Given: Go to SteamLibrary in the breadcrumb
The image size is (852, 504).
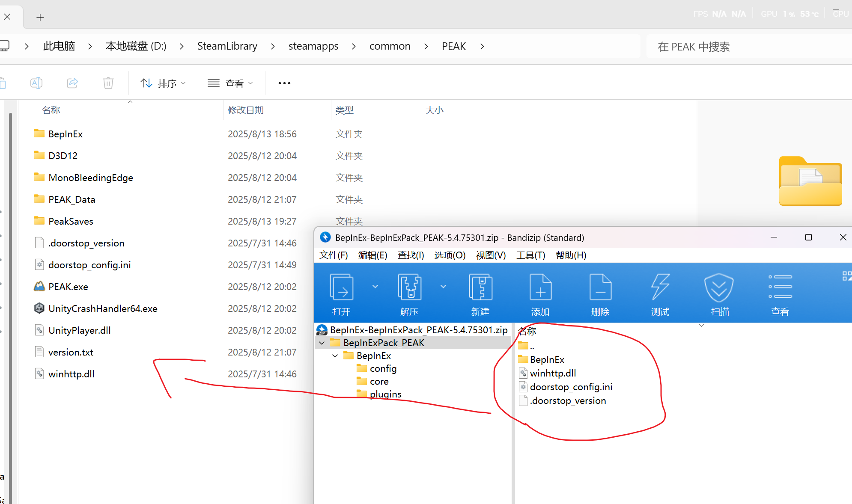Looking at the screenshot, I should tap(227, 46).
